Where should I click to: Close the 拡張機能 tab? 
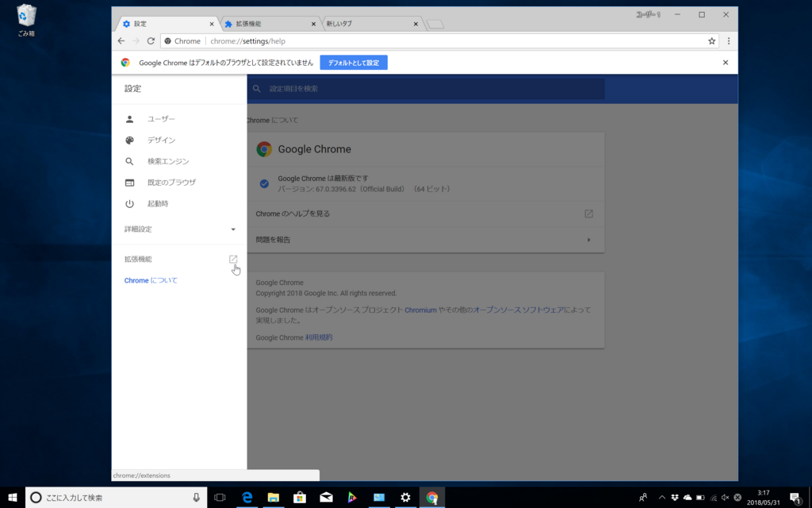313,24
